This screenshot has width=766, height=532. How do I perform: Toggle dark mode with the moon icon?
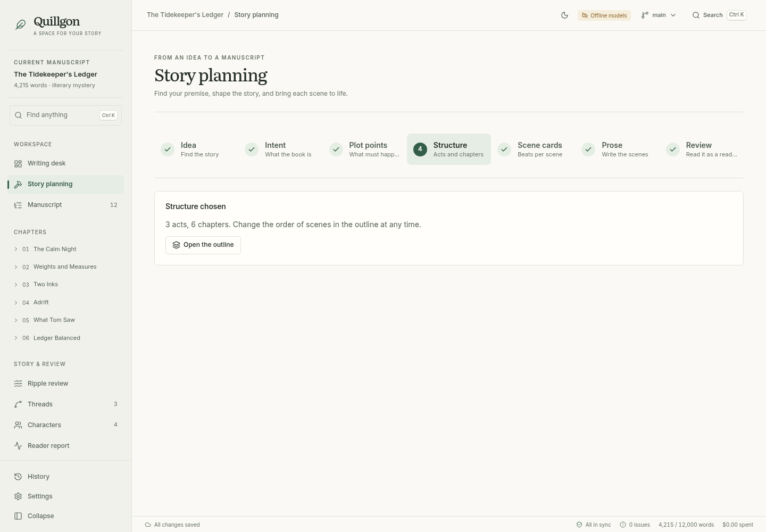565,15
